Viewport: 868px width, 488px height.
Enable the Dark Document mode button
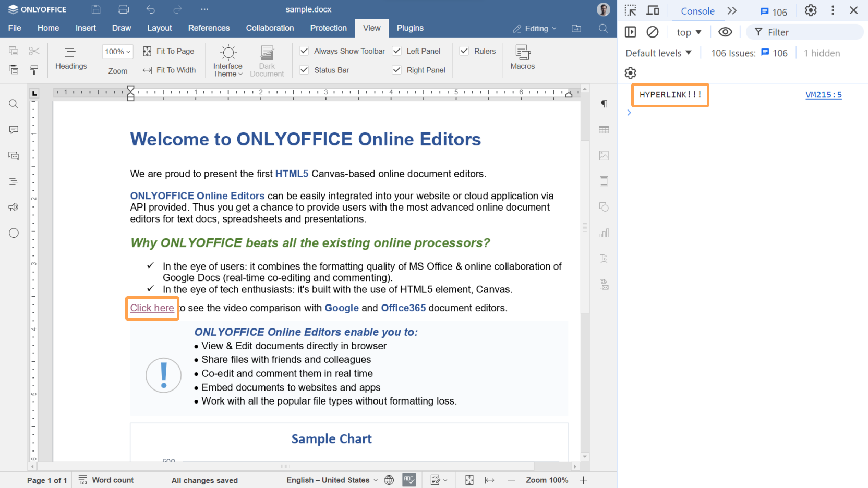267,61
